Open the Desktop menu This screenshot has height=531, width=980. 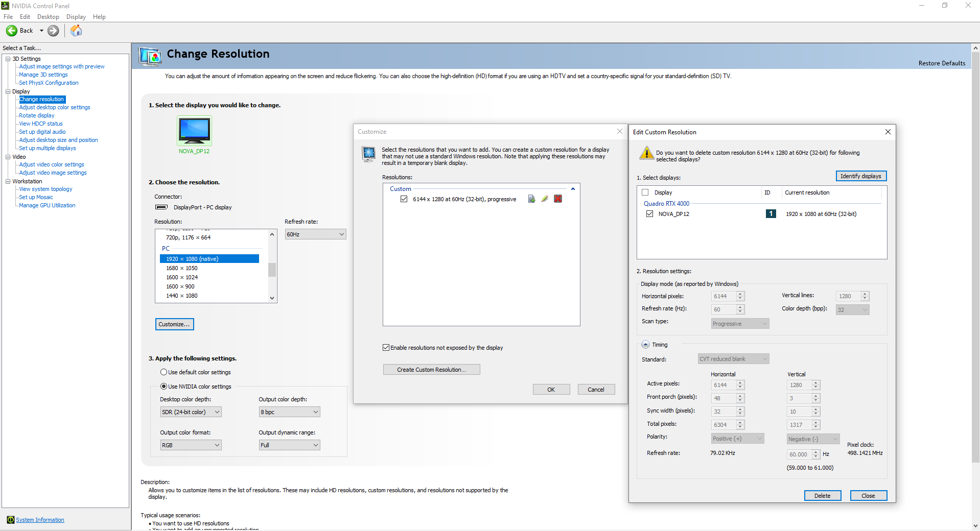point(48,16)
